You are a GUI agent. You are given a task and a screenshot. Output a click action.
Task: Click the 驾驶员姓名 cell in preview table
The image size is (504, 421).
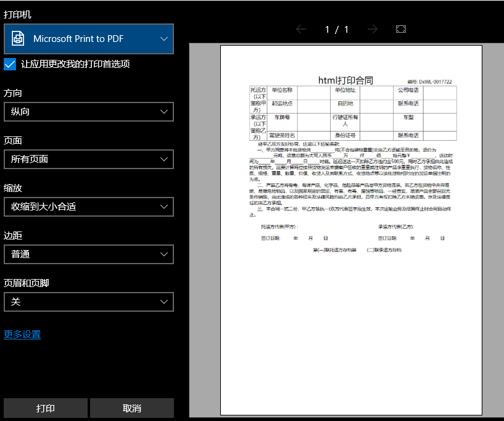point(282,135)
